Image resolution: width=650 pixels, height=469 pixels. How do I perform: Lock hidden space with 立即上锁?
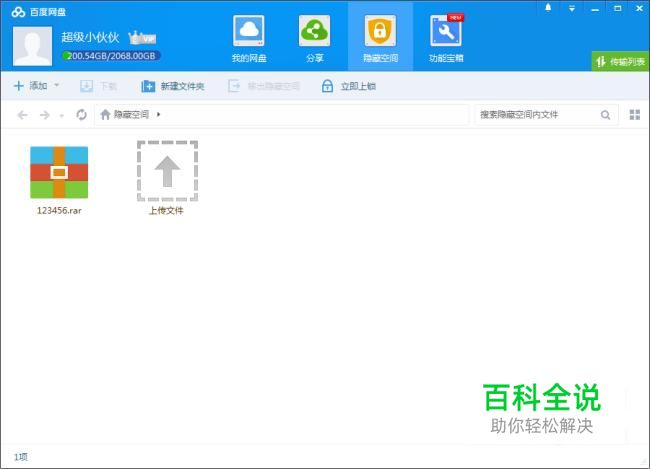click(x=349, y=86)
